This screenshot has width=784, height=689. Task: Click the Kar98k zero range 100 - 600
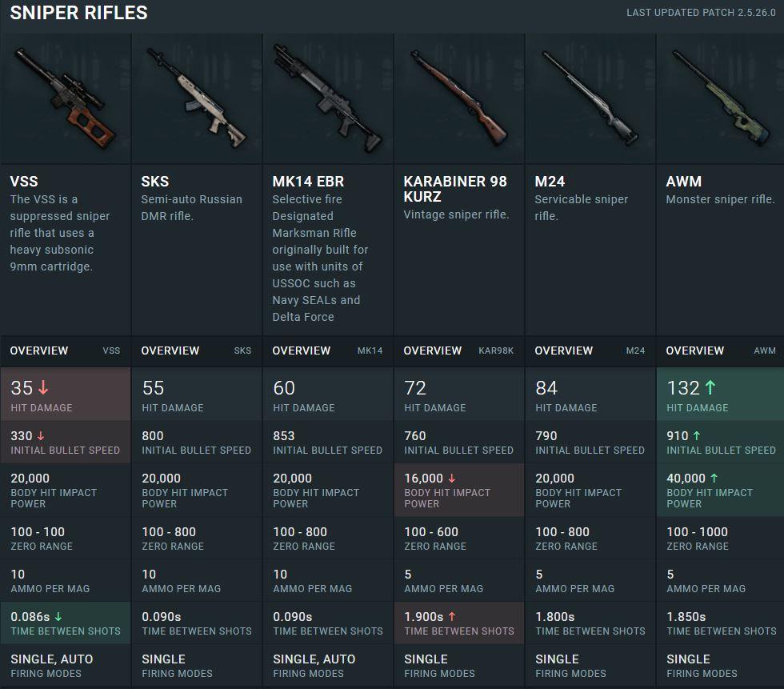pos(431,531)
